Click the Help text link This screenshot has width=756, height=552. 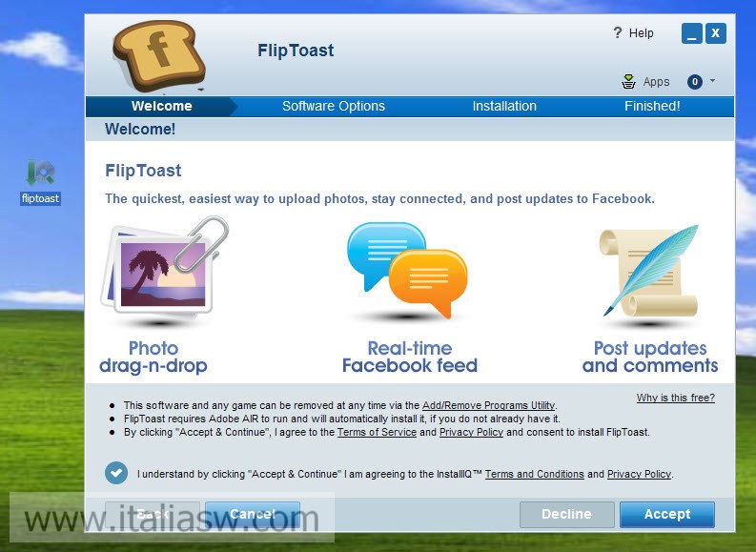[x=642, y=32]
